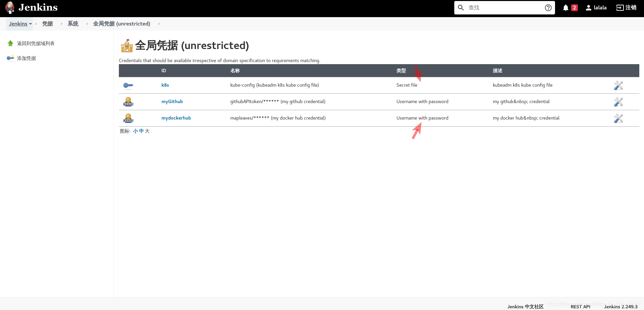The width and height of the screenshot is (644, 310).
Task: Click the green up-arrow sidebar icon
Action: pyautogui.click(x=10, y=43)
